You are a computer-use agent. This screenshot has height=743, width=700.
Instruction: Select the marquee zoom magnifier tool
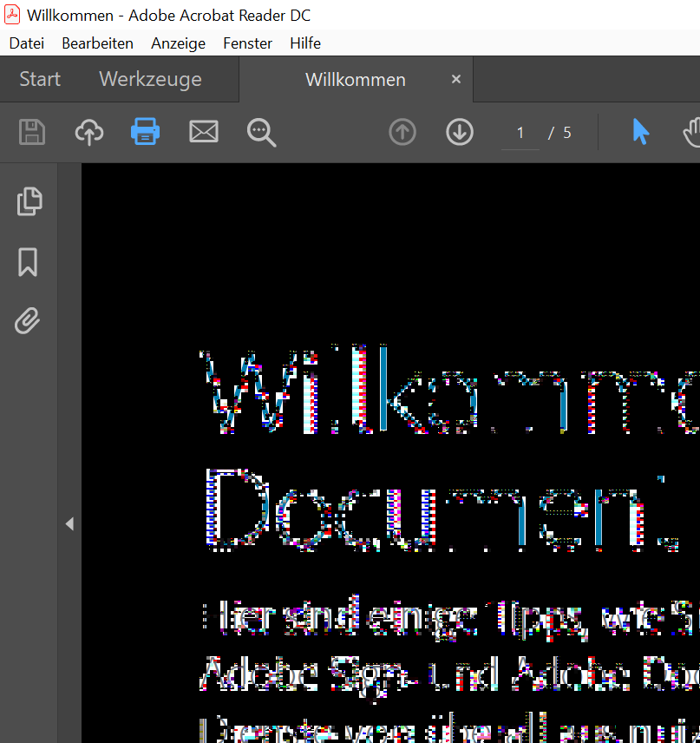coord(261,132)
